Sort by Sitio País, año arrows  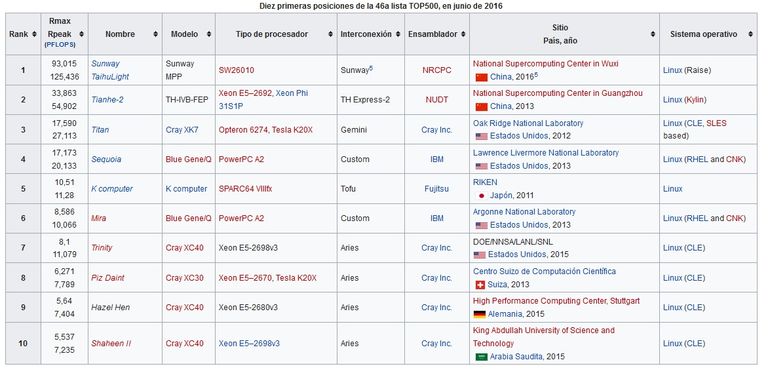point(652,34)
